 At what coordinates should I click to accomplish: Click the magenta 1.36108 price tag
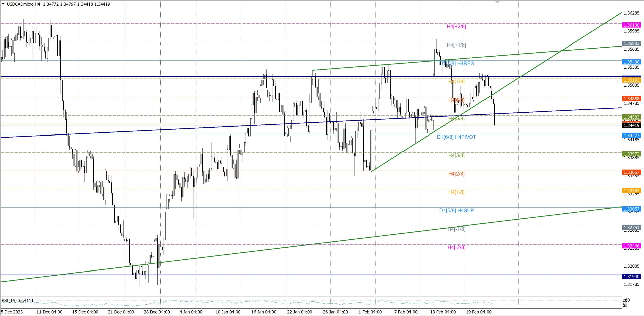pos(632,25)
